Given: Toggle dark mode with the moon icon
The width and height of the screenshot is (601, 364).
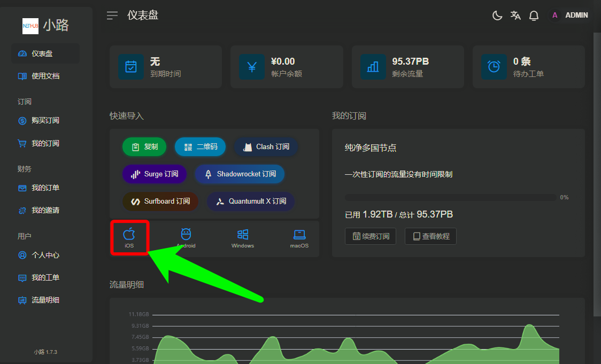Looking at the screenshot, I should coord(497,16).
